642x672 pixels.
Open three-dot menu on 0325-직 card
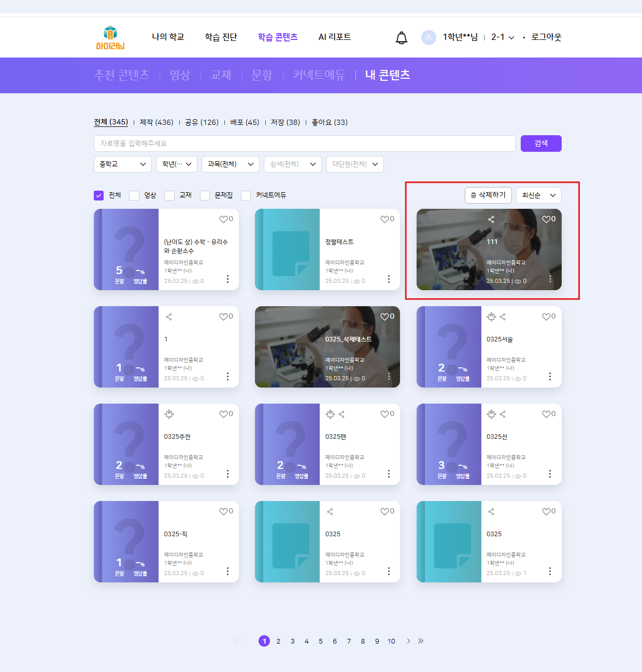227,571
